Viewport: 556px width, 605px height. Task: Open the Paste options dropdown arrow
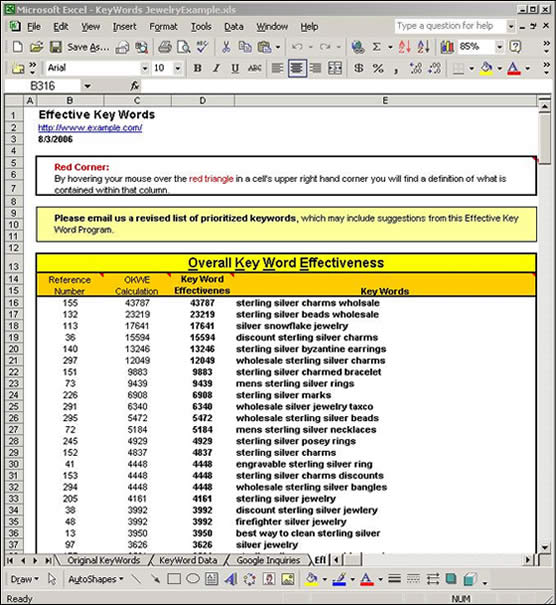pos(278,47)
